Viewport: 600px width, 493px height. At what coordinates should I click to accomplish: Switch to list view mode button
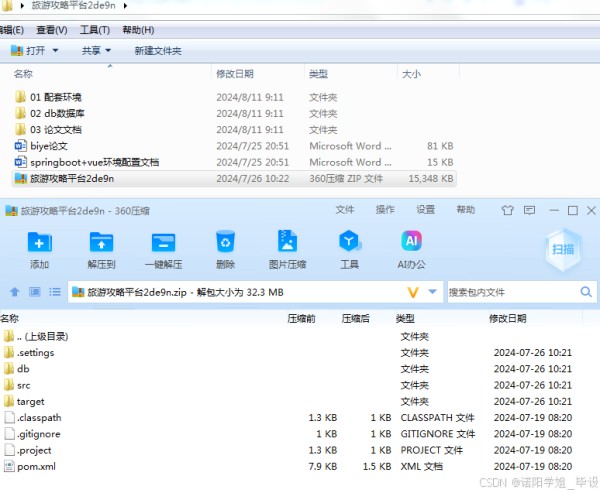(x=55, y=292)
